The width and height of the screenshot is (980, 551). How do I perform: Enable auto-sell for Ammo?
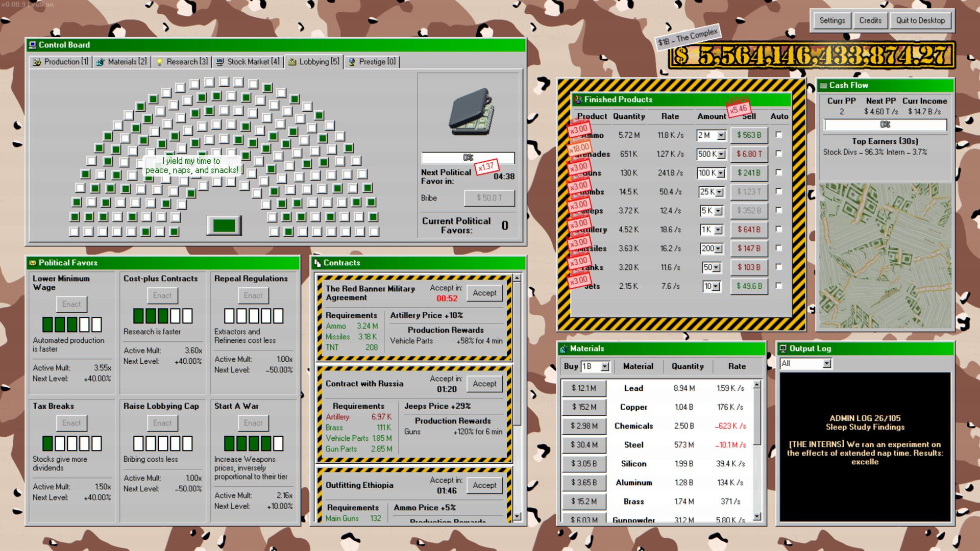pyautogui.click(x=779, y=135)
